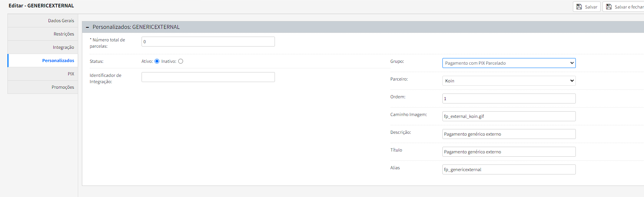Select the Inativo radio button
644x197 pixels.
180,61
